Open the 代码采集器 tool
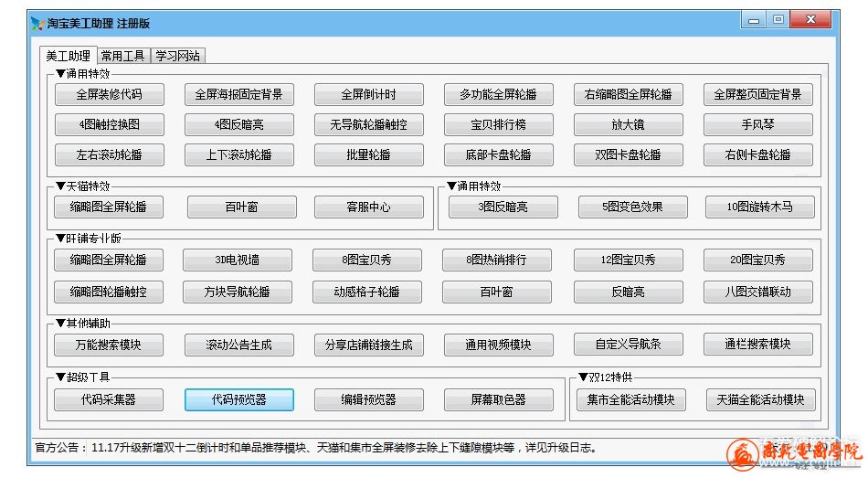 (x=109, y=400)
